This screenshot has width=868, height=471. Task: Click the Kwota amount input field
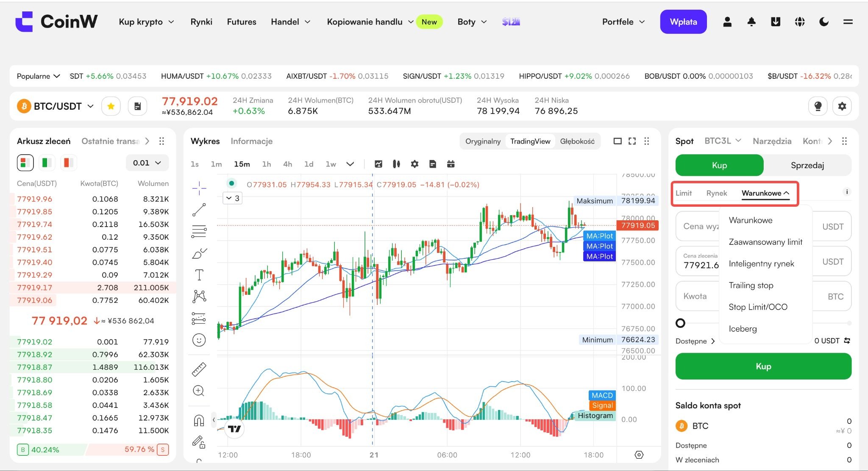(763, 296)
